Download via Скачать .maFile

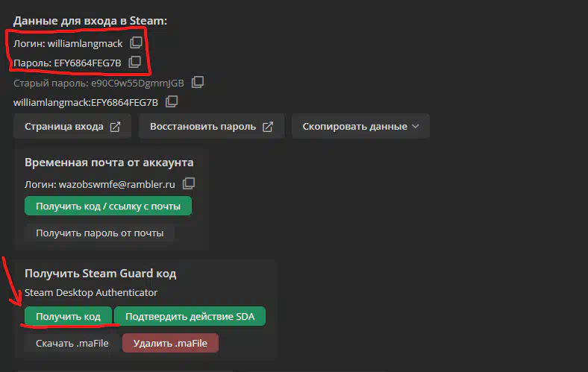click(72, 343)
